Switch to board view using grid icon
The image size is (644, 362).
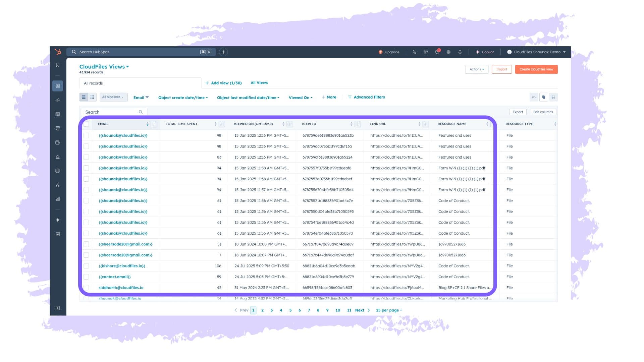[x=92, y=97]
